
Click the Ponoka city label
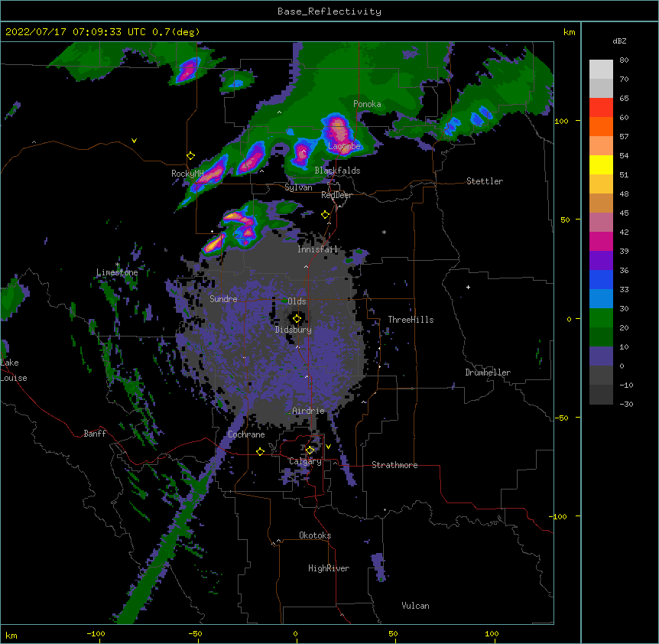pyautogui.click(x=367, y=104)
